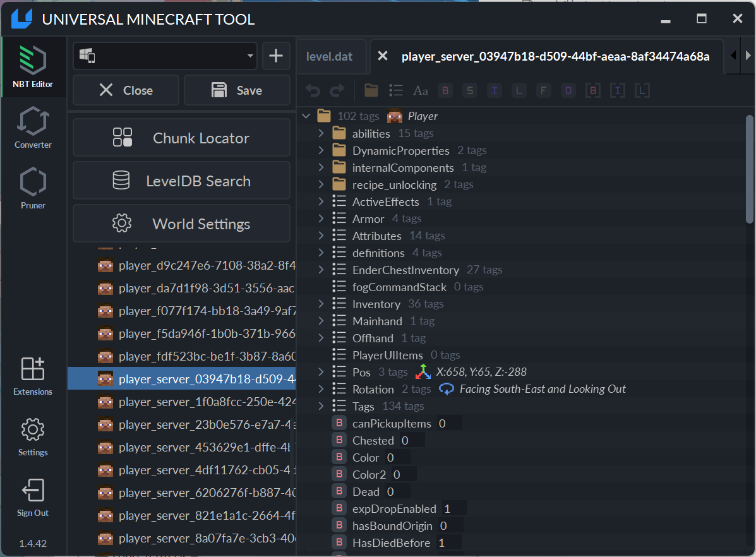Click the plus button to add world
756x557 pixels.
(276, 56)
